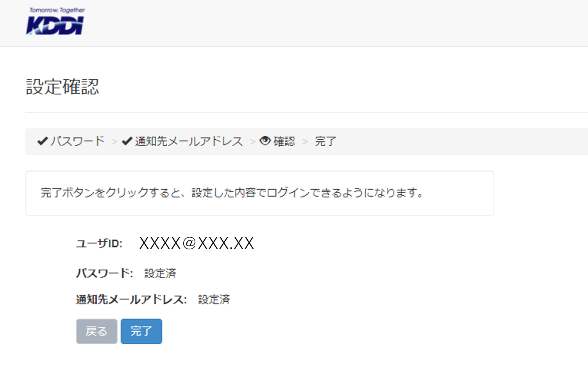This screenshot has height=384, width=588.
Task: Click the arrow separator after 通知先メールアドレス step
Action: click(252, 142)
